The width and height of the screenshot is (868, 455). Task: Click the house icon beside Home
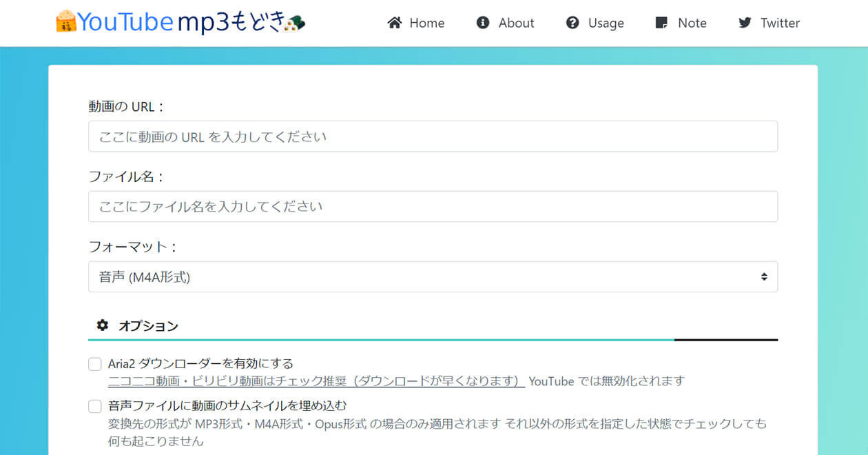(x=395, y=23)
